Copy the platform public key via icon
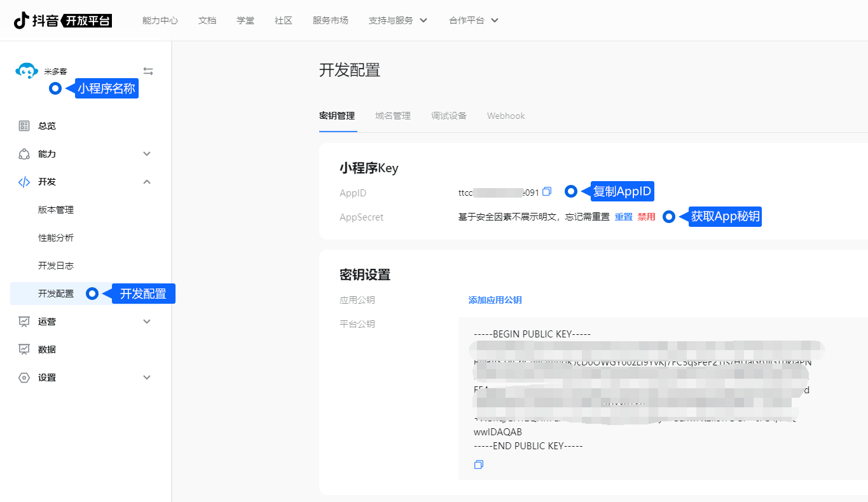The height and width of the screenshot is (502, 868). tap(479, 465)
